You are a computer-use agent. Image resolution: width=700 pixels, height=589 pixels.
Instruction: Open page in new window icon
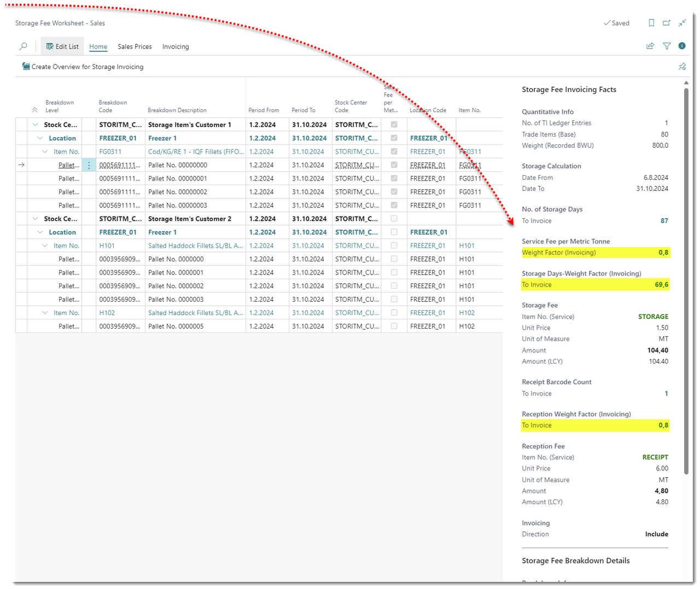(667, 23)
